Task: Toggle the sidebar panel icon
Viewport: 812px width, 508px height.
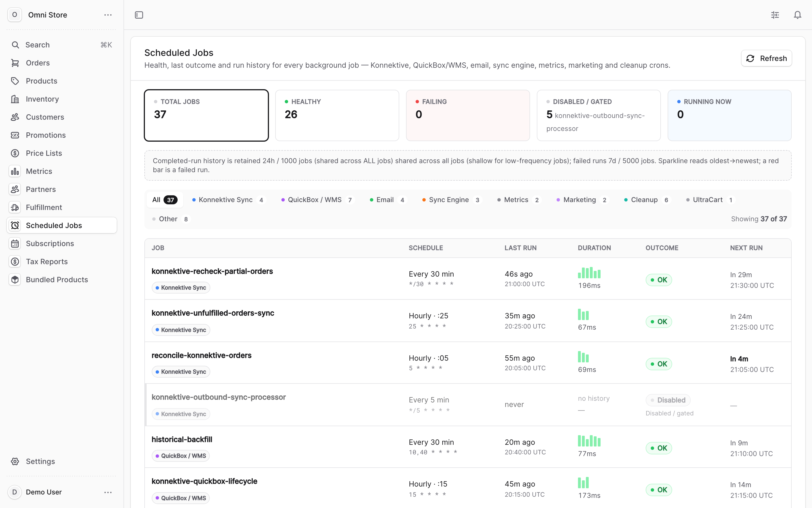Action: (139, 15)
